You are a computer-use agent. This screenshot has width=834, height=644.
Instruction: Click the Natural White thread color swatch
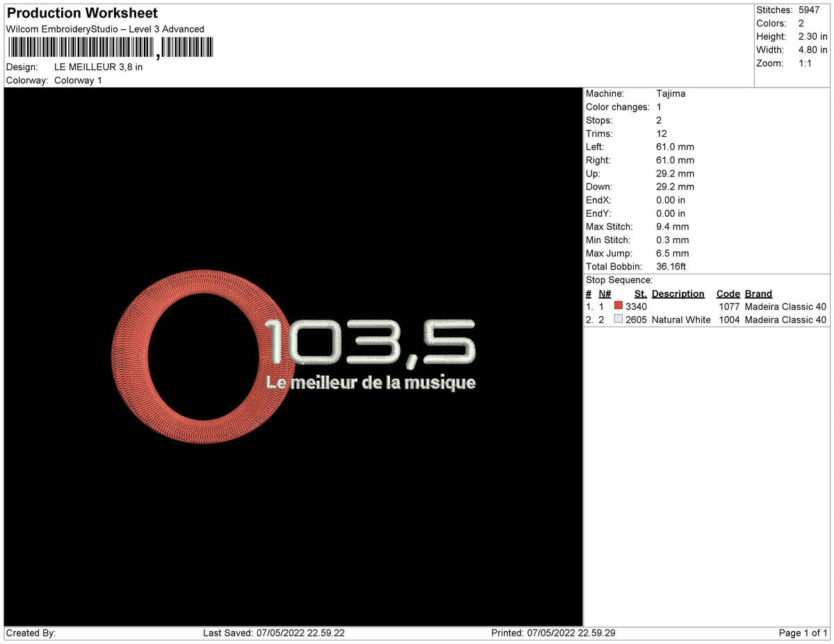(619, 319)
